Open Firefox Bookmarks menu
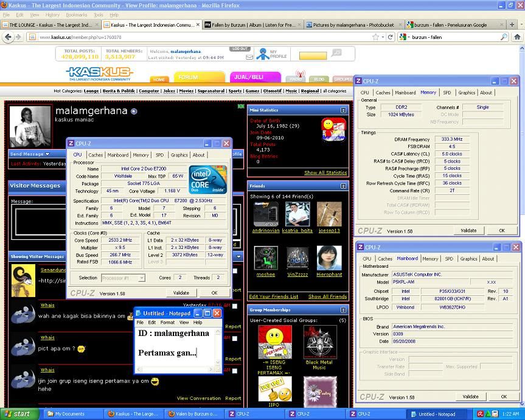 coord(76,15)
